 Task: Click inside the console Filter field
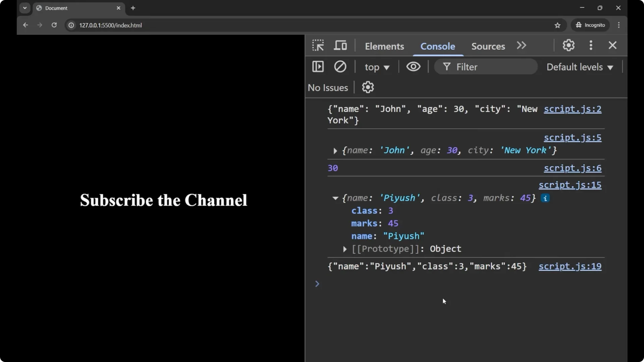486,67
